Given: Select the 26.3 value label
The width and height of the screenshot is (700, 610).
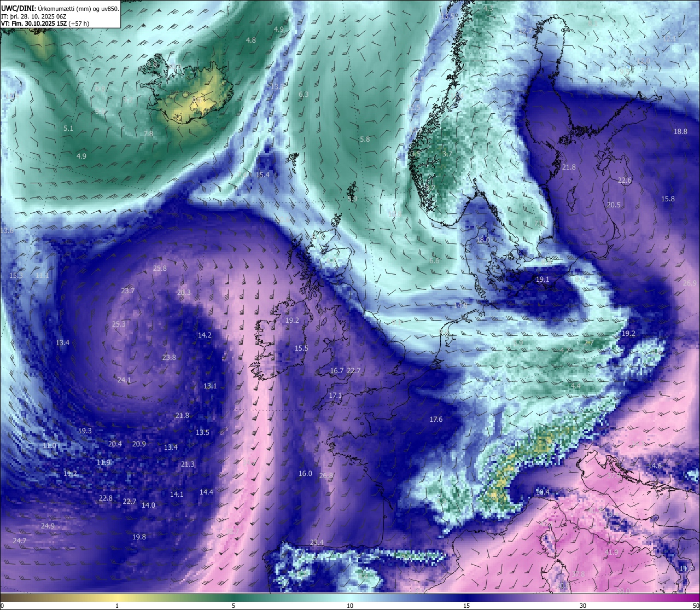Looking at the screenshot, I should click(184, 292).
